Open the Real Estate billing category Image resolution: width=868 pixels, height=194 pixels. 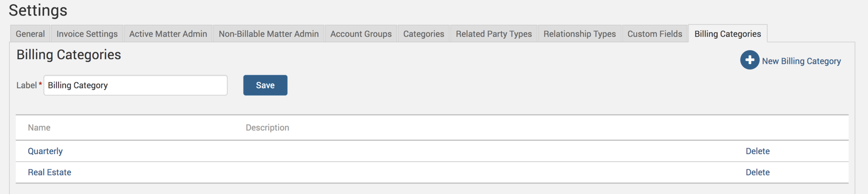(50, 172)
